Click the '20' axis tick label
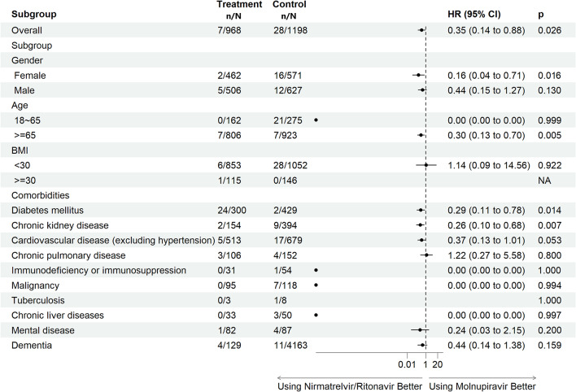Screen dimensions: 576x392 click(437, 364)
